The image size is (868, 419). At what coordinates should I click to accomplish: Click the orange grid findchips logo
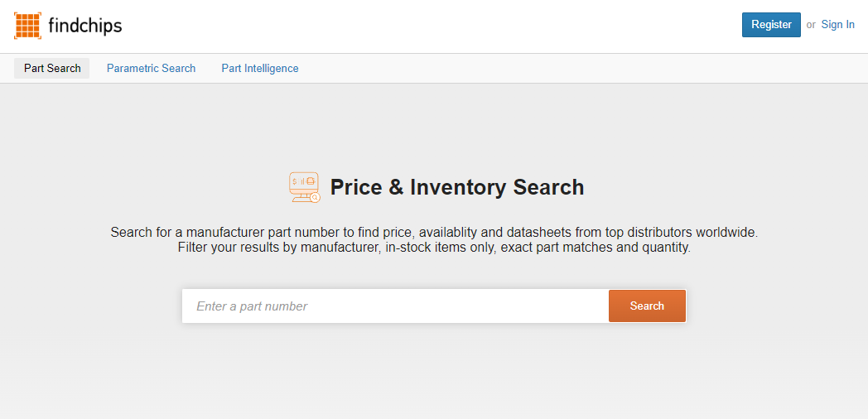(x=27, y=25)
